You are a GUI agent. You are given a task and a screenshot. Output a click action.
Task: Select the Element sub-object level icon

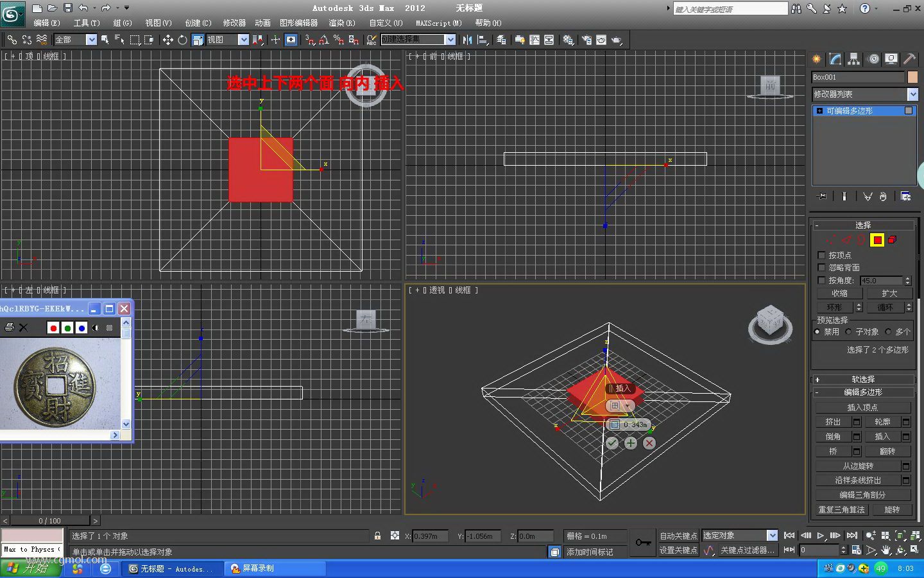[x=893, y=240]
